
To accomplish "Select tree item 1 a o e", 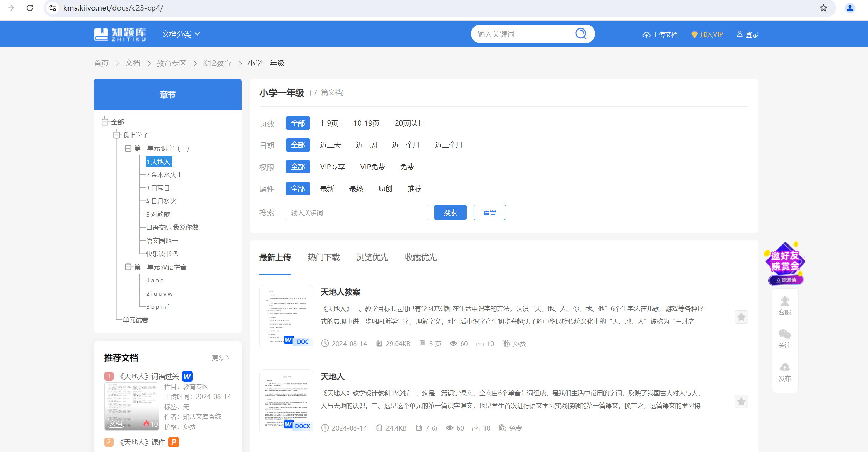I will point(155,280).
